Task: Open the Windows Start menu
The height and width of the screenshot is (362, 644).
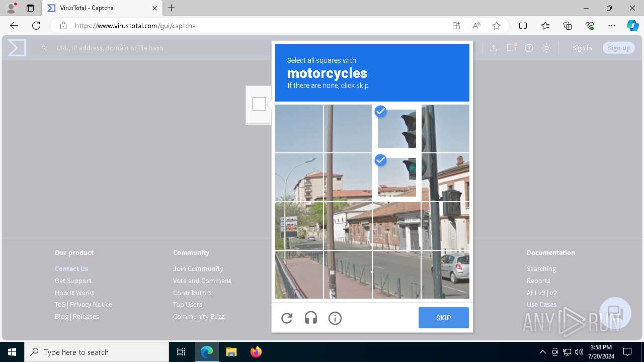Action: point(12,352)
